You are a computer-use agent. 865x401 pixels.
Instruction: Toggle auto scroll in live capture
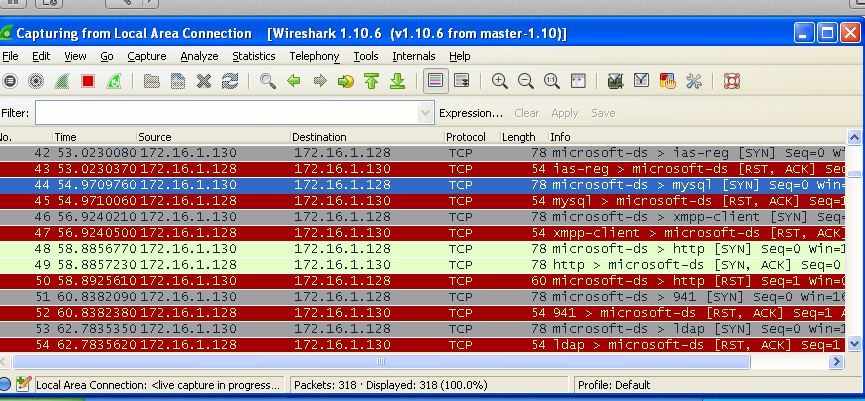click(462, 81)
